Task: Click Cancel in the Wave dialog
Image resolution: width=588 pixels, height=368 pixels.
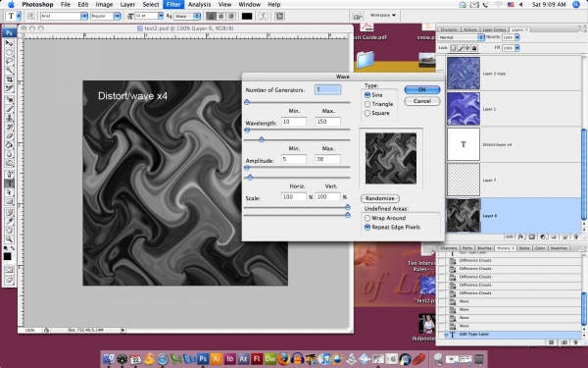Action: (422, 101)
